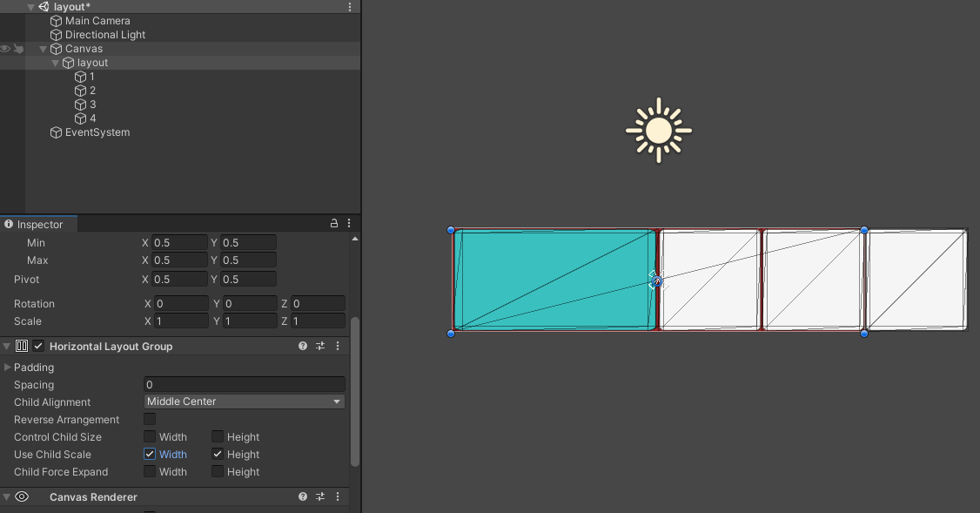This screenshot has width=980, height=513.
Task: Select the teal rectangle in scene view
Action: [554, 280]
